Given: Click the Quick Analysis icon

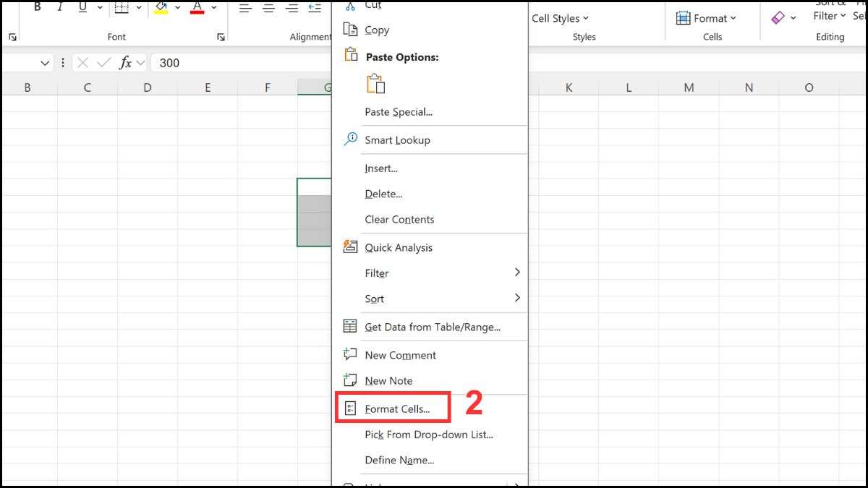Looking at the screenshot, I should [x=350, y=247].
